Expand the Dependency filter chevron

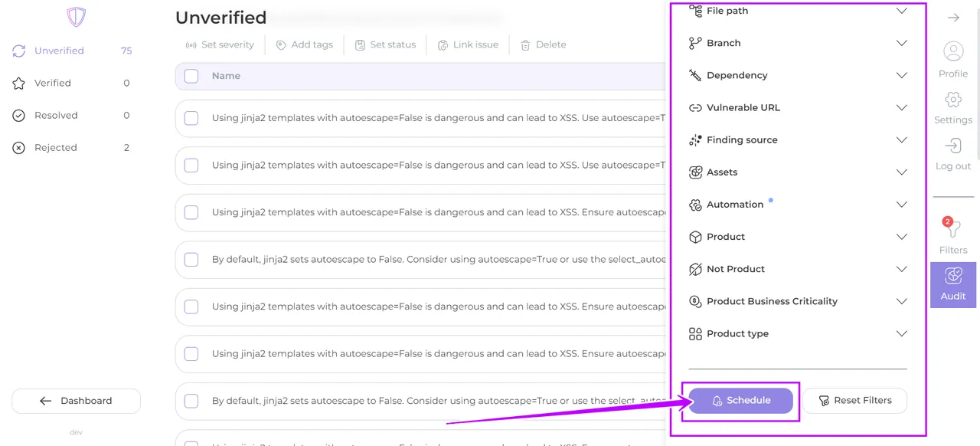(x=901, y=76)
